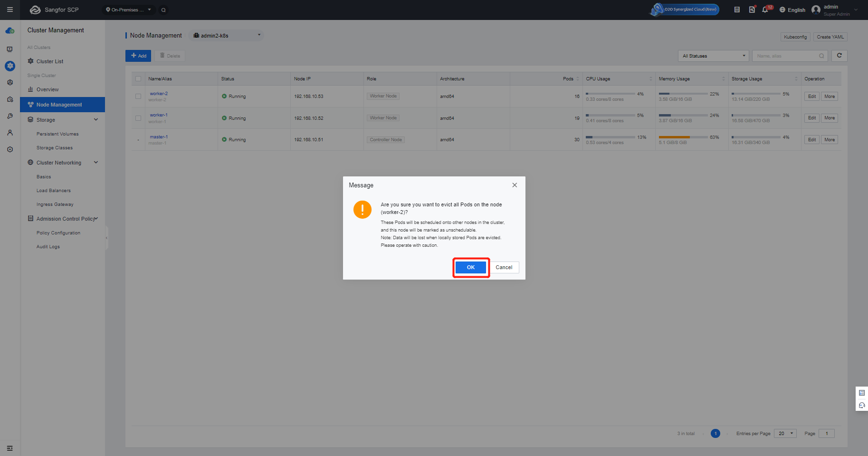Open the circled triangle icon in left rail
The height and width of the screenshot is (456, 868).
click(x=10, y=82)
